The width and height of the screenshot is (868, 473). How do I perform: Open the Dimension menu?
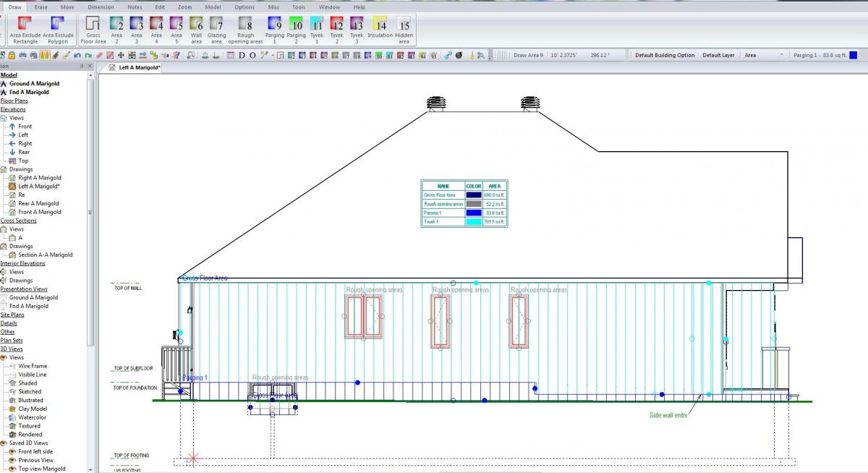[100, 7]
